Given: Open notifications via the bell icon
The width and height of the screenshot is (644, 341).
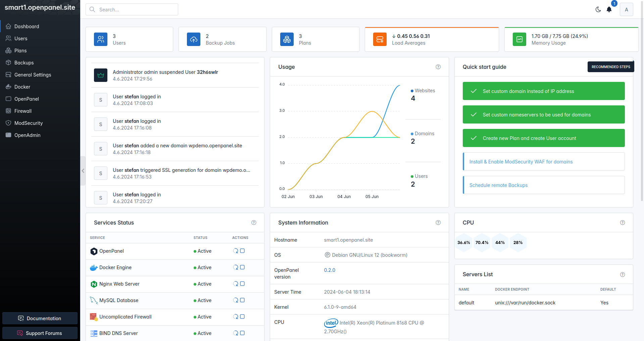Looking at the screenshot, I should coord(609,9).
